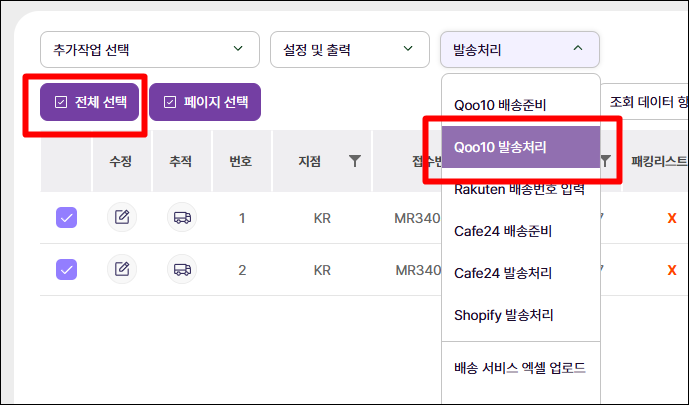689x405 pixels.
Task: Open the 설정 및 출력 dropdown
Action: coord(350,49)
